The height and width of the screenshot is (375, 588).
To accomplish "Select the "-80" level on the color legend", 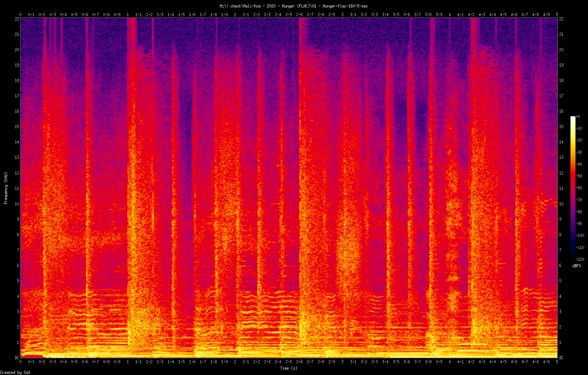I will click(x=579, y=211).
